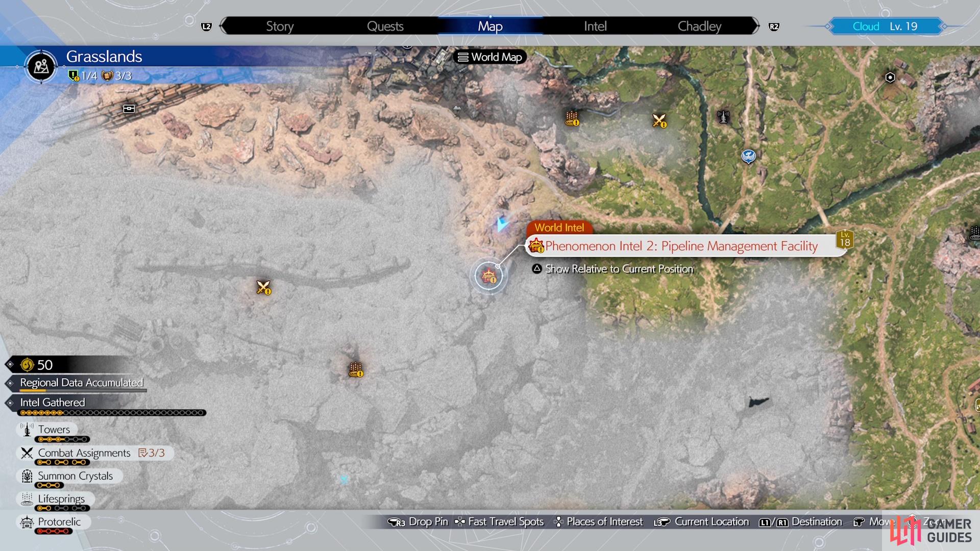Click lifespring marker in the southern fog
980x551 pixels.
356,369
